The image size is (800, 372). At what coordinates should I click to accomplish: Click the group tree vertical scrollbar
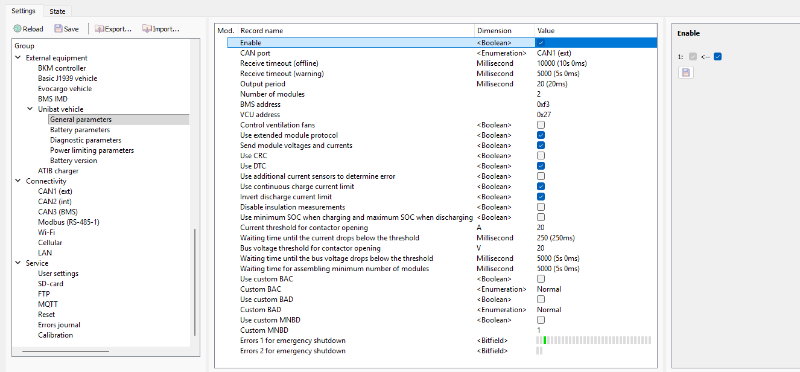194,282
